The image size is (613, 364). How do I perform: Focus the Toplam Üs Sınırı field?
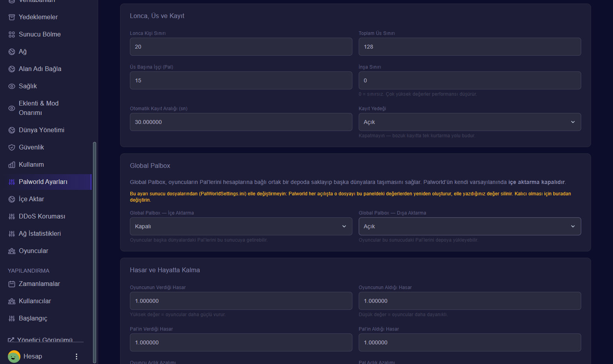(x=470, y=47)
